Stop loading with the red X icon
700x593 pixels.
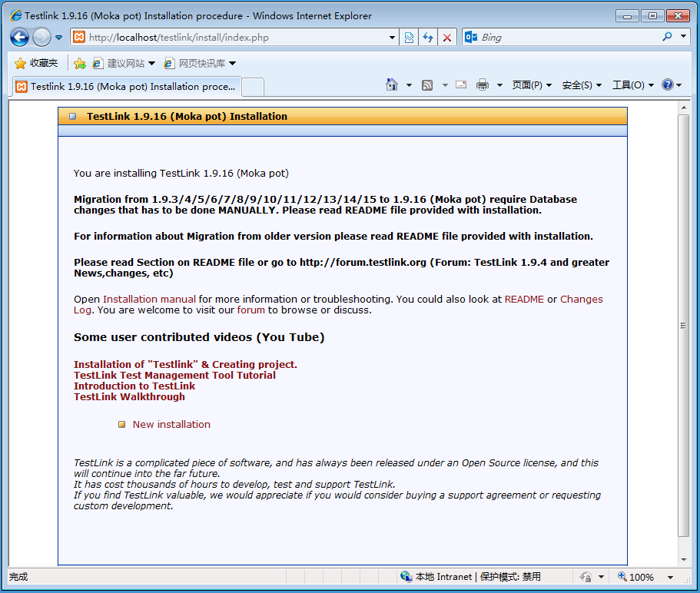447,38
